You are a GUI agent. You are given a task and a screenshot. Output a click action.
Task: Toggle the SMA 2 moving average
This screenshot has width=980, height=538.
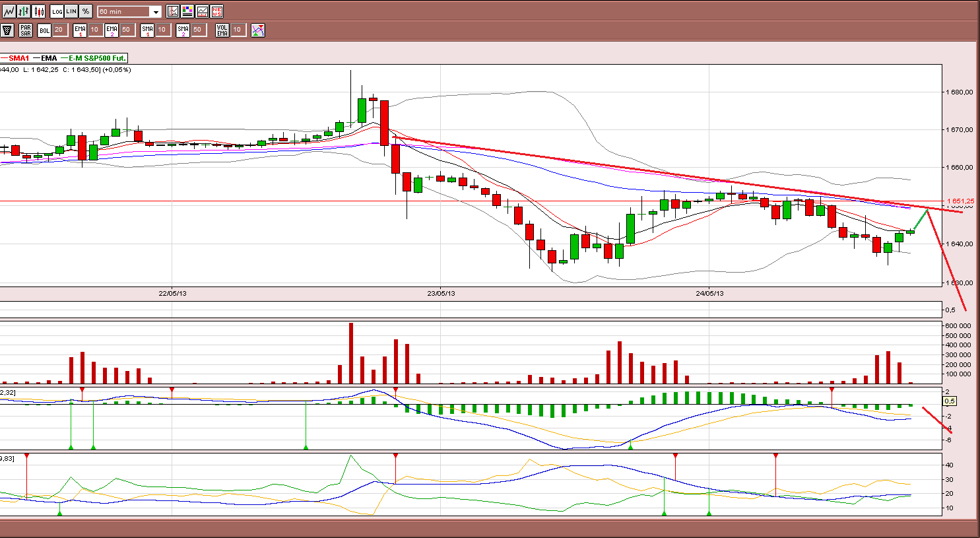coord(183,30)
